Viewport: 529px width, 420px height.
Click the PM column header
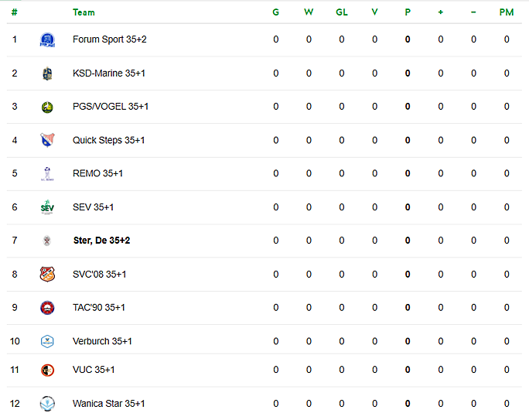pos(507,12)
